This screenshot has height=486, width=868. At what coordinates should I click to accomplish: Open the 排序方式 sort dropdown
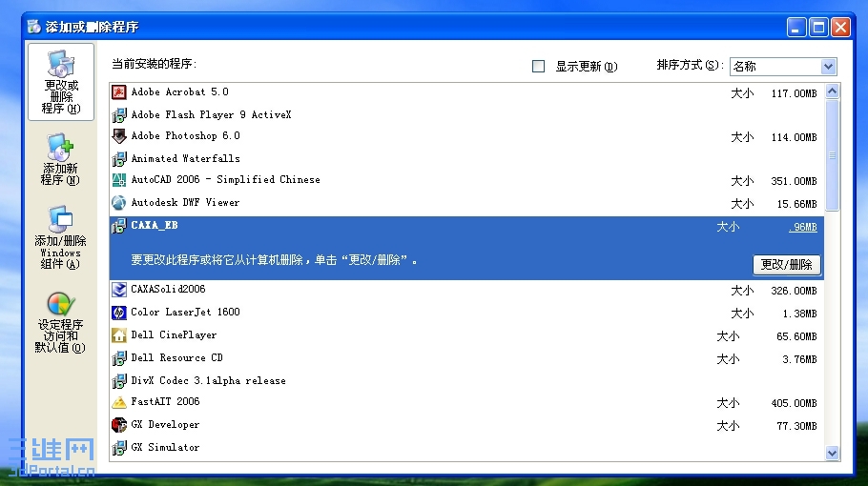pos(783,67)
